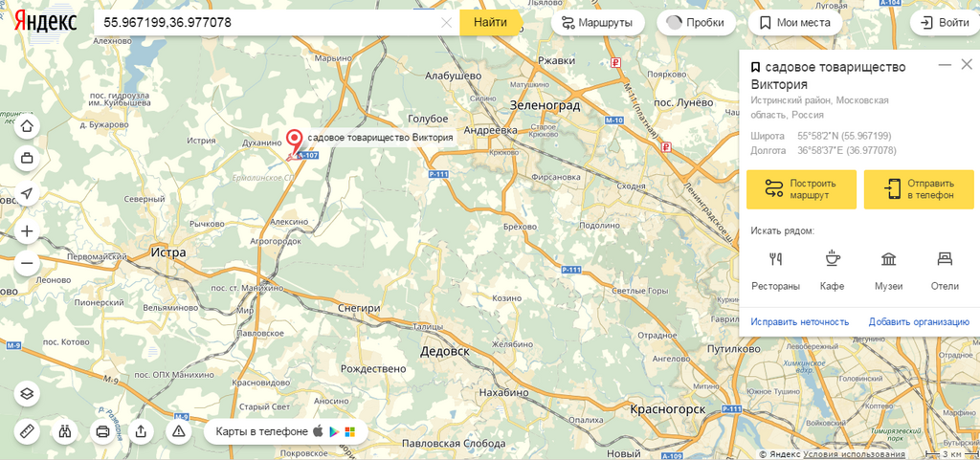Screen dimensions: 980x460
Task: Click the Найти search button
Action: point(489,23)
